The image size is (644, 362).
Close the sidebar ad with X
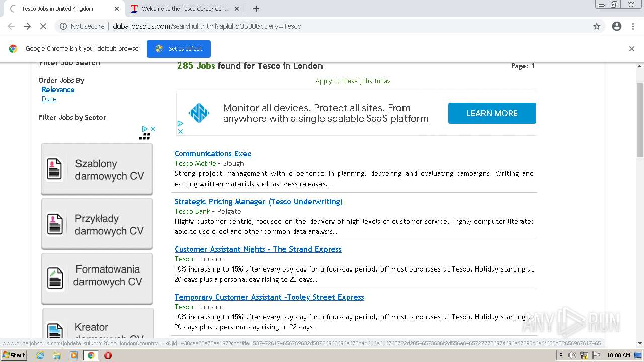(153, 129)
